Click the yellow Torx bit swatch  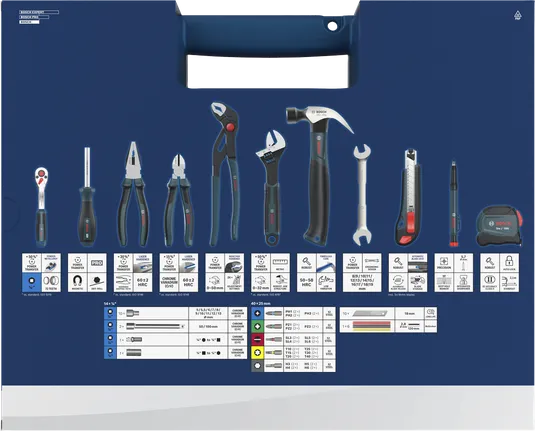click(258, 352)
